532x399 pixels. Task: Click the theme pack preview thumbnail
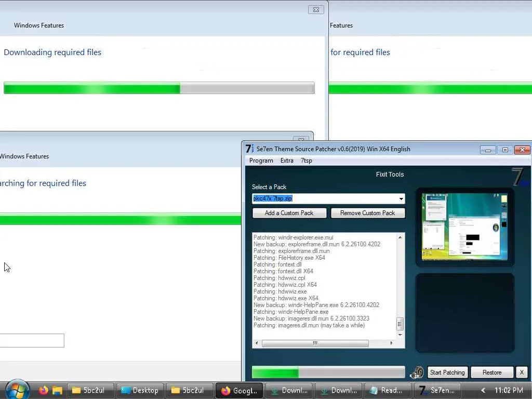pos(465,227)
